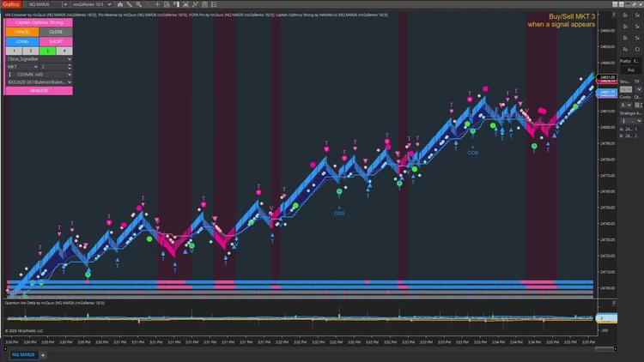Click the 'B: 24...' bid row in Chart Trader
This screenshot has height=362, width=644.
click(629, 136)
